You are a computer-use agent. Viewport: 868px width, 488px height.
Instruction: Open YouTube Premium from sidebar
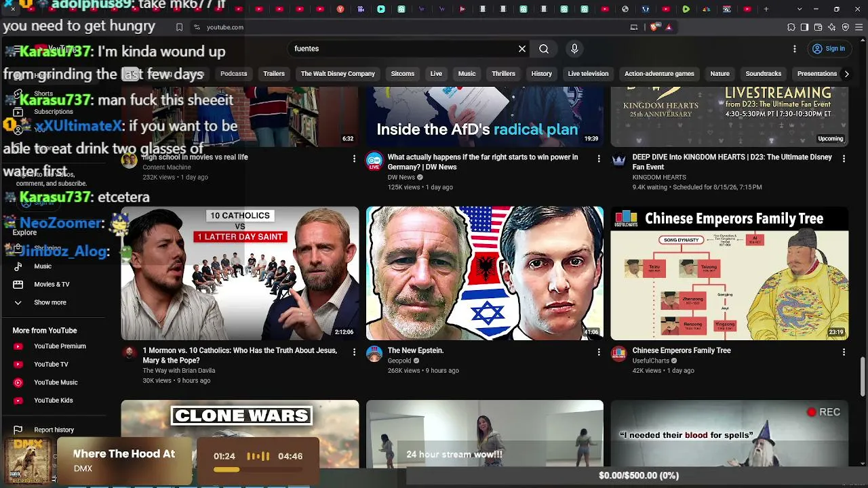[x=54, y=346]
